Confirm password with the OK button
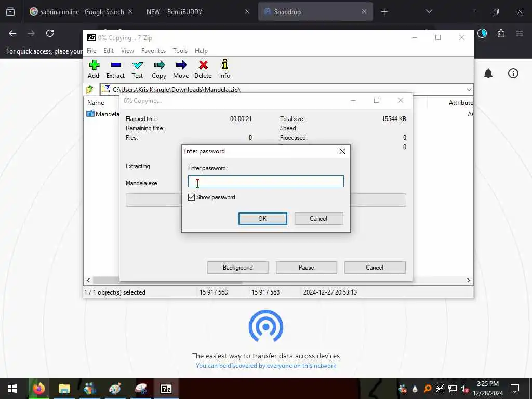The image size is (532, 399). click(x=262, y=219)
